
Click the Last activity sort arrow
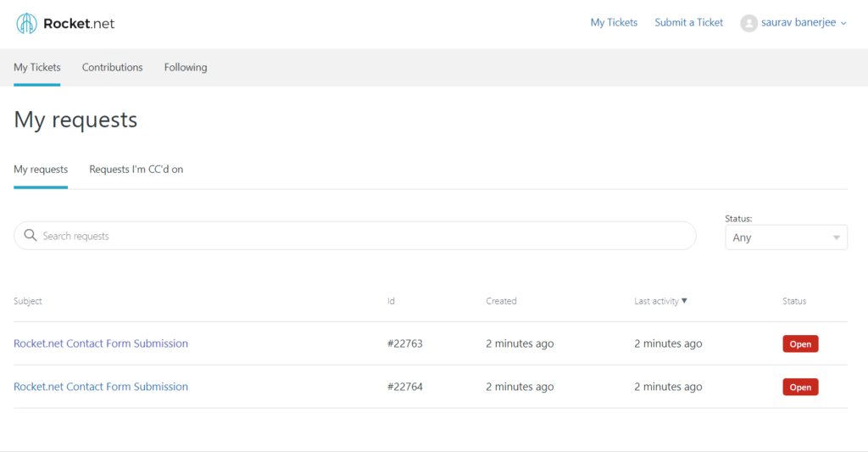(x=684, y=301)
